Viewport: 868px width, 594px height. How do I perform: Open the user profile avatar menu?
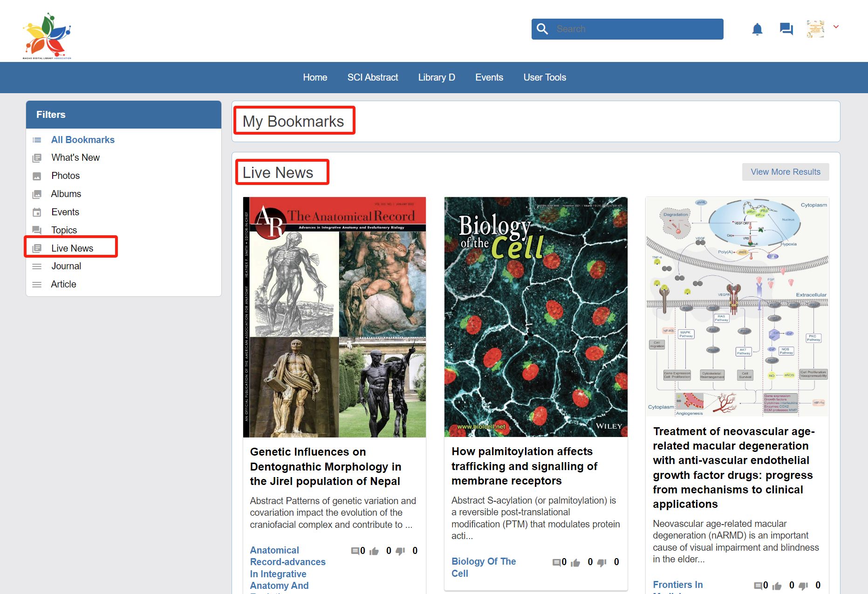[x=815, y=29]
